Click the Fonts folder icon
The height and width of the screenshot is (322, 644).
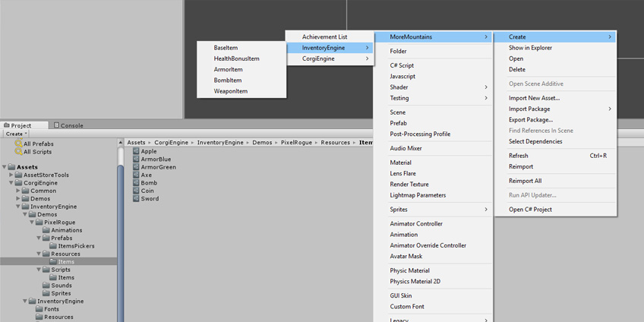point(39,309)
